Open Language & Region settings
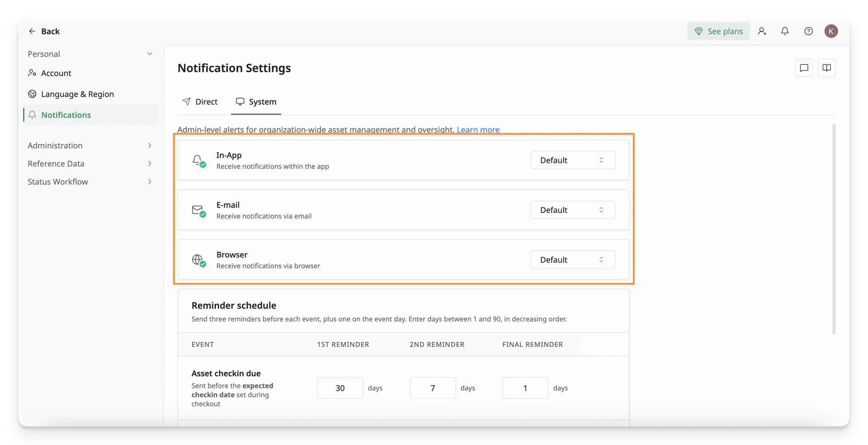This screenshot has width=868, height=445. pyautogui.click(x=90, y=94)
